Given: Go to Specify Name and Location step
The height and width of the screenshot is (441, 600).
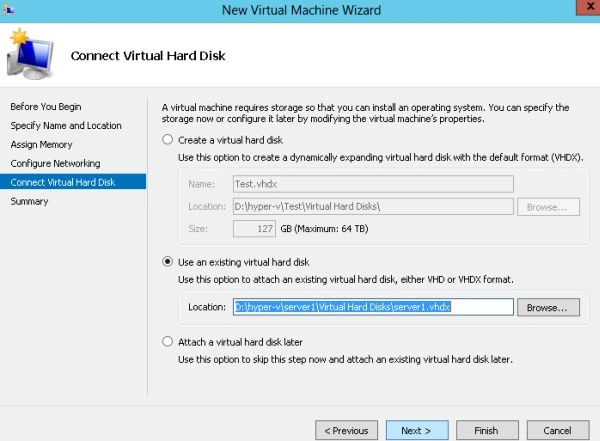Looking at the screenshot, I should 66,126.
